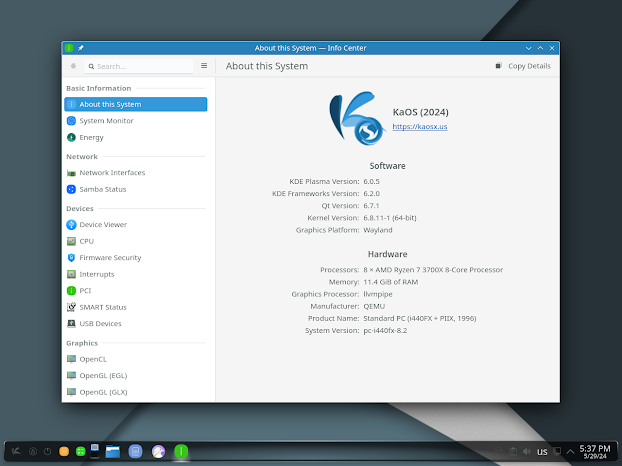Open the USB Devices icon
This screenshot has height=466, width=622.
[x=71, y=324]
